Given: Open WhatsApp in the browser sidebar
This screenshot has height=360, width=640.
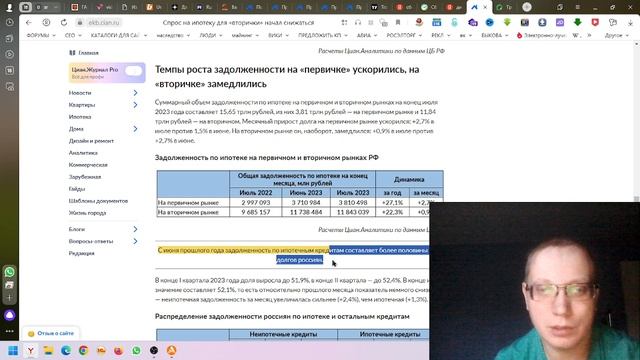Looking at the screenshot, I should click(x=10, y=272).
